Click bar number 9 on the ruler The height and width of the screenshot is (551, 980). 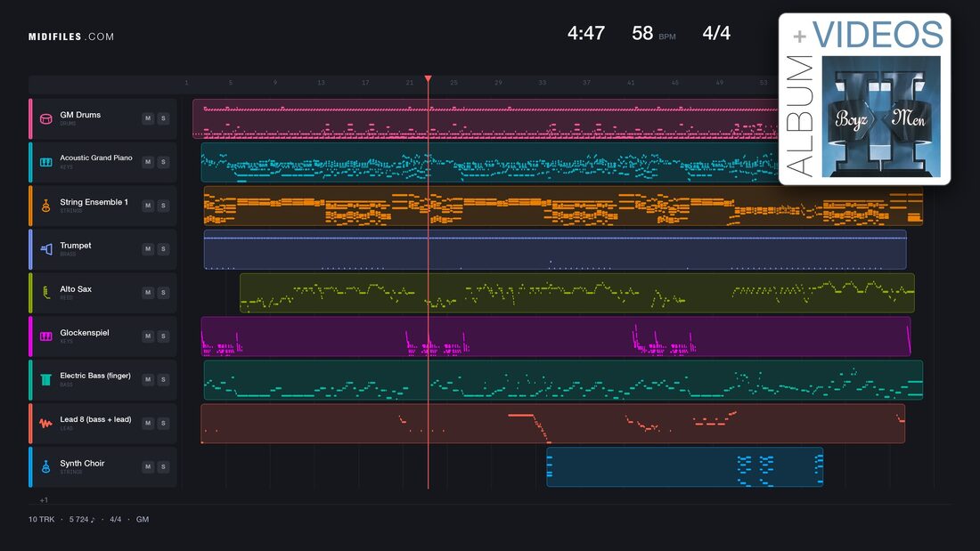275,83
